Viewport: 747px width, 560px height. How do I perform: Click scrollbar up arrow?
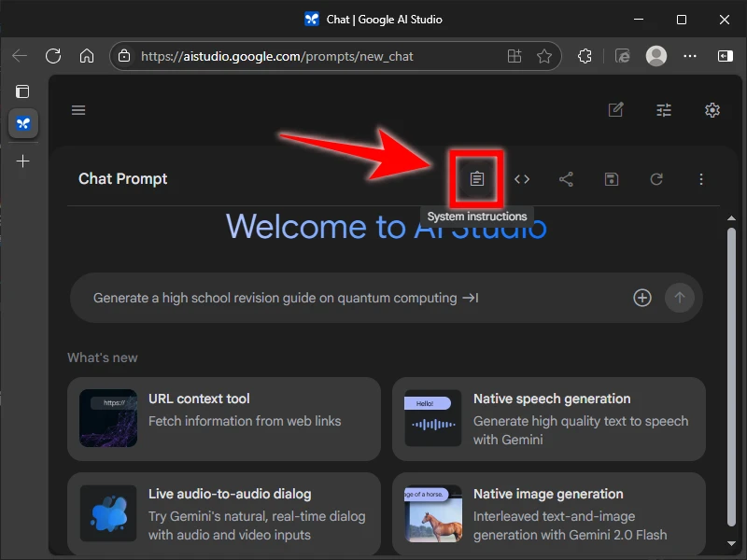tap(731, 218)
